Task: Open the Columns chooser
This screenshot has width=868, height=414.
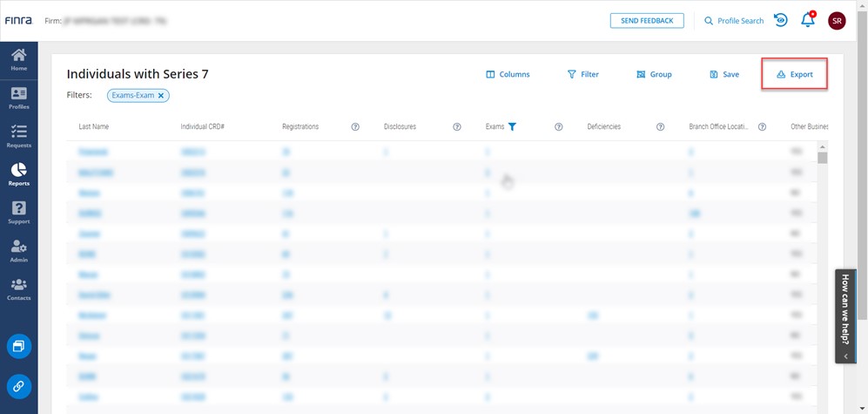Action: (508, 74)
